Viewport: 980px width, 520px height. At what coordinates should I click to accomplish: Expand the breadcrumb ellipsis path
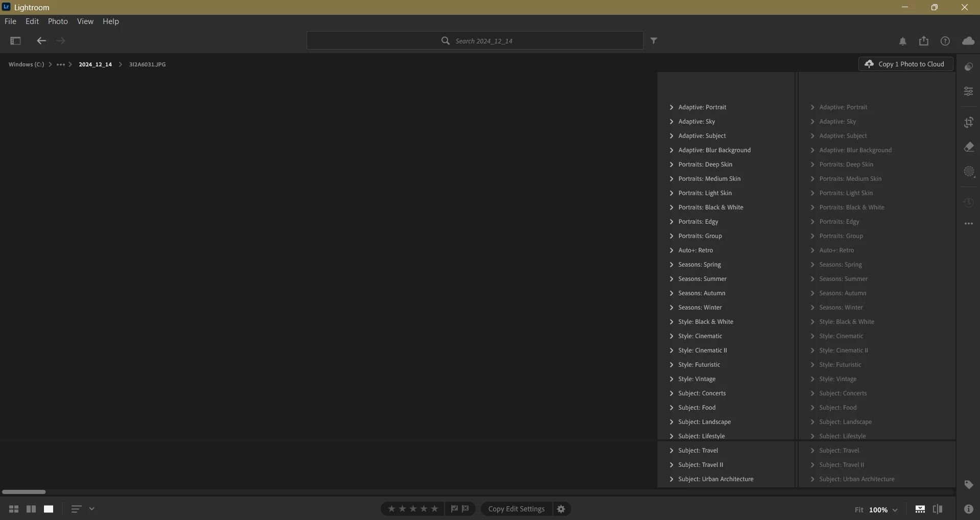click(60, 64)
